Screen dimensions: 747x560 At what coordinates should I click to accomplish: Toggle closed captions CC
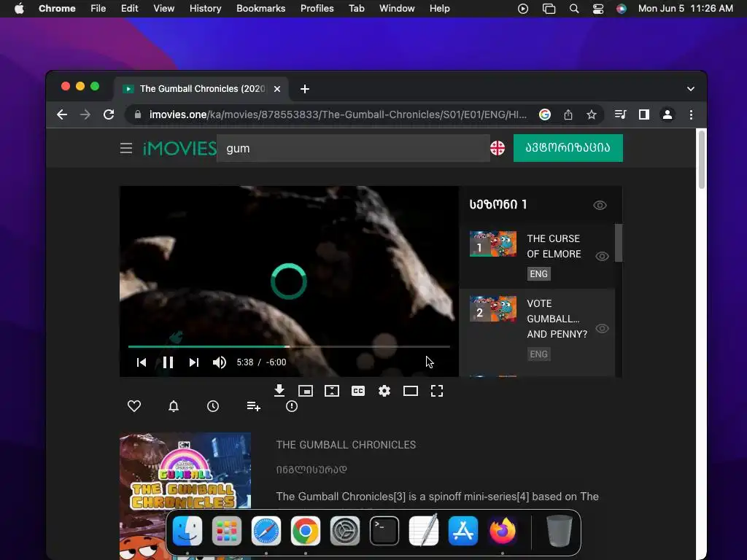357,391
